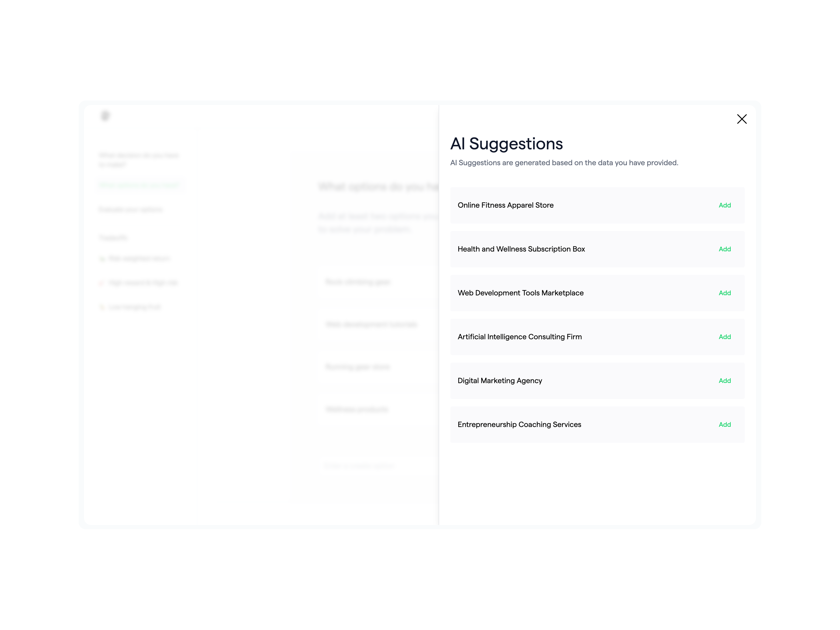Add Web Development Tools Marketplace suggestion
The width and height of the screenshot is (840, 630).
coord(724,293)
